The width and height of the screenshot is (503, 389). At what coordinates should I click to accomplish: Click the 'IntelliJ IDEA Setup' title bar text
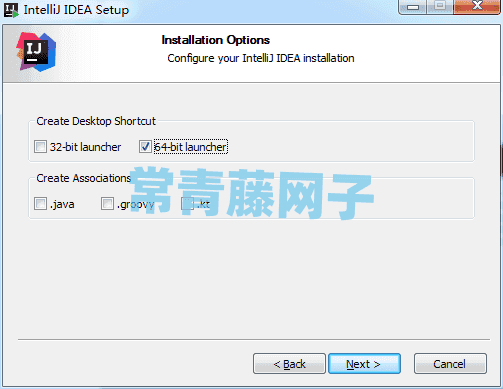click(x=76, y=10)
